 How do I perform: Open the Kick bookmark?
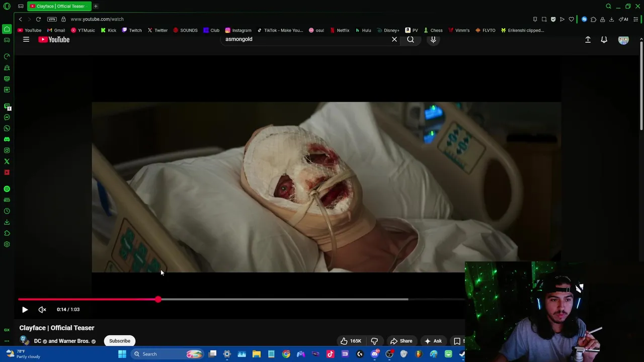point(108,30)
